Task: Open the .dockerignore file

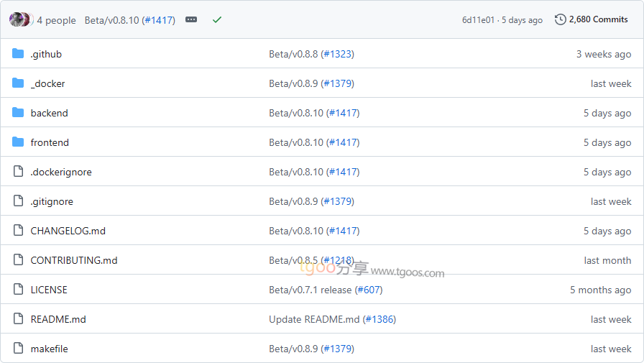Action: [x=61, y=172]
